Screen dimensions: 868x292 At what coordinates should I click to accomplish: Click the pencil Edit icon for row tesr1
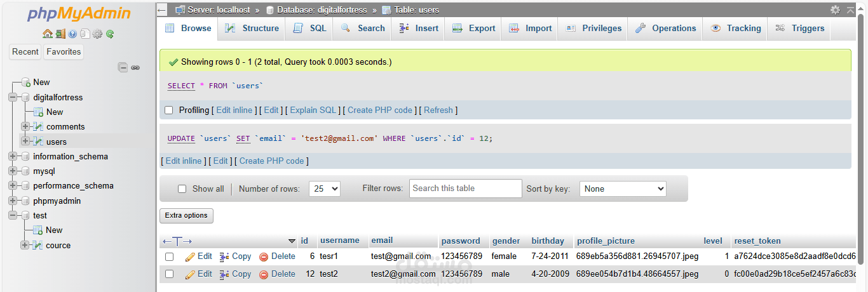click(x=190, y=257)
